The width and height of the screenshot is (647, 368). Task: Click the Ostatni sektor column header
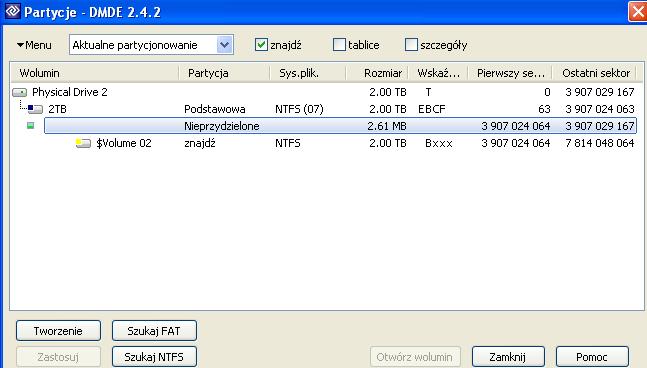(595, 73)
